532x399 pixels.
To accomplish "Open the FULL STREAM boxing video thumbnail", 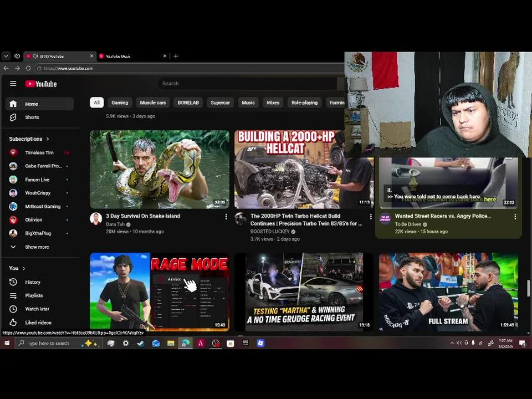I will (448, 292).
